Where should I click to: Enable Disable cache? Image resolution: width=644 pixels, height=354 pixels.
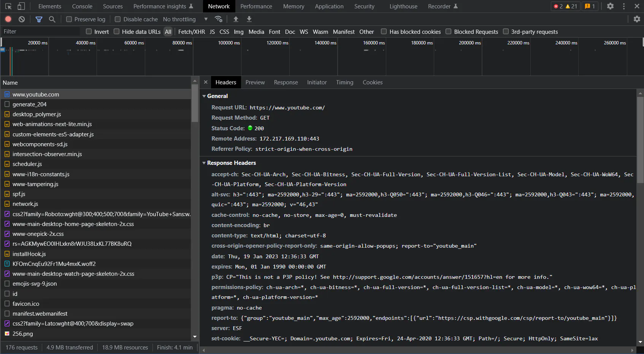pyautogui.click(x=118, y=19)
